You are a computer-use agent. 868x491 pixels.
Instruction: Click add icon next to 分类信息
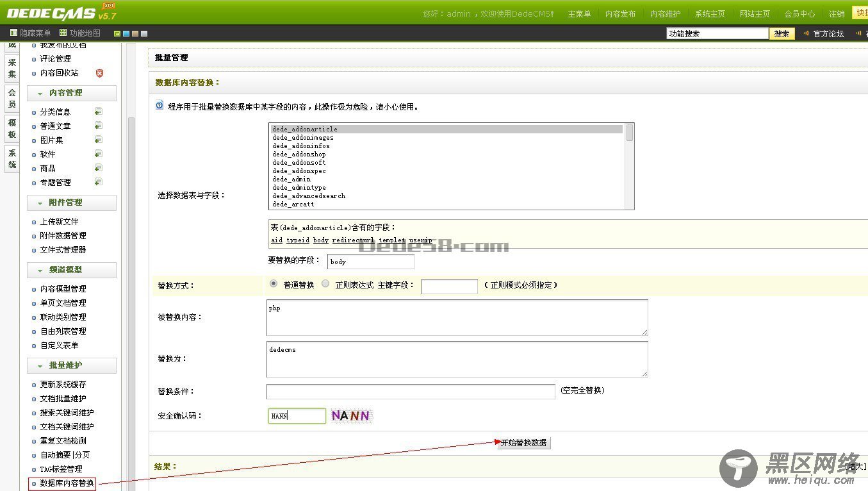coord(98,112)
